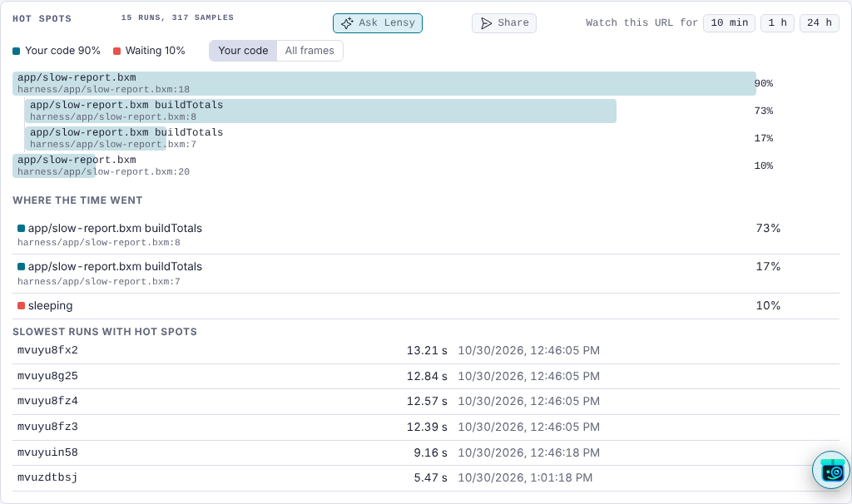Click the '15 RUNS, 317 SAMPLES' summary

click(177, 18)
